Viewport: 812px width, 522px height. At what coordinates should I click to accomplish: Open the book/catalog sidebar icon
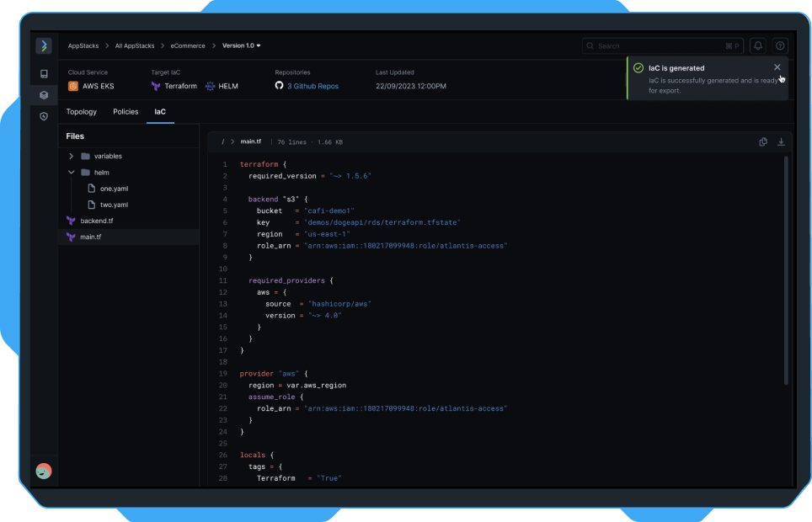[x=44, y=74]
